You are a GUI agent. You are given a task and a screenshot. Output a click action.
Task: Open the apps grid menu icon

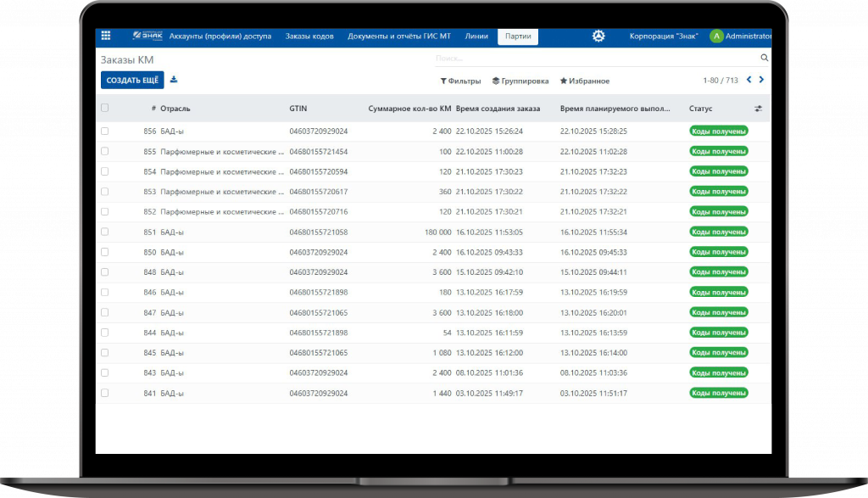coord(106,36)
